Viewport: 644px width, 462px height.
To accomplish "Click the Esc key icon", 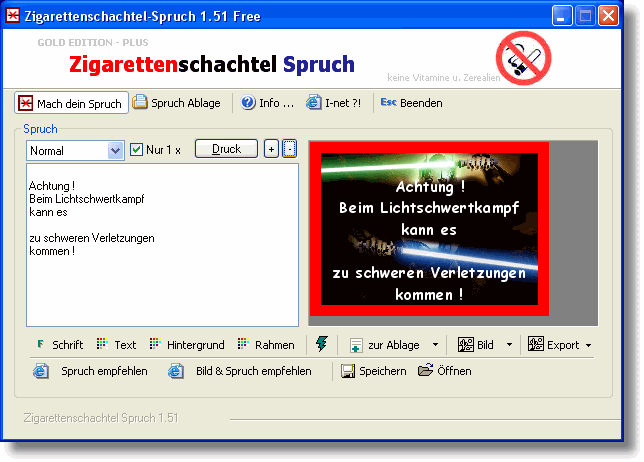I will [388, 102].
